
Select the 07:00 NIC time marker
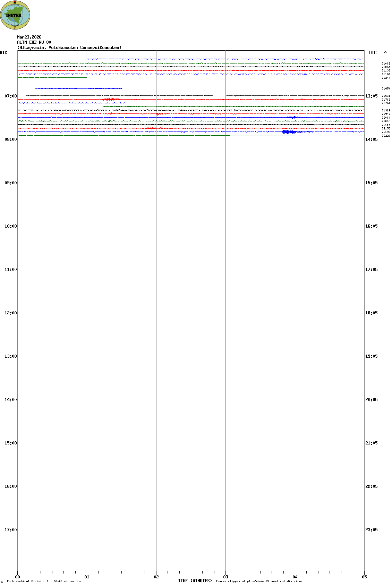pos(10,96)
